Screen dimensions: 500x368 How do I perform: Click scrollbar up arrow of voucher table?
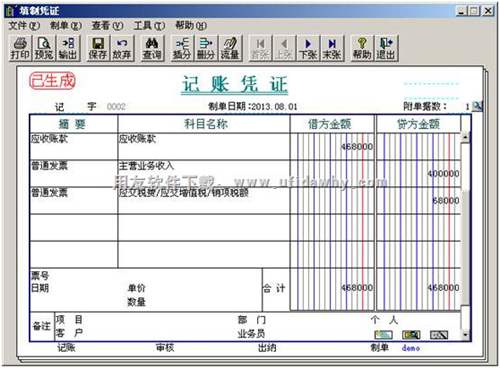pyautogui.click(x=465, y=137)
